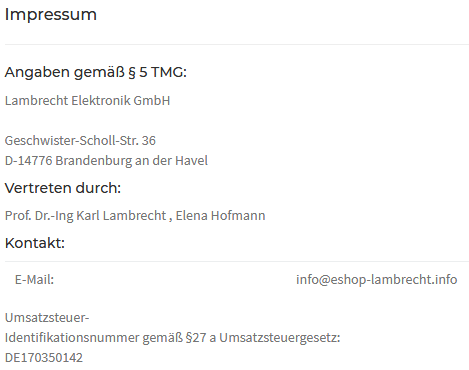The width and height of the screenshot is (469, 370).
Task: Click the D-14776 Brandenburg an der Havel line
Action: pos(106,161)
